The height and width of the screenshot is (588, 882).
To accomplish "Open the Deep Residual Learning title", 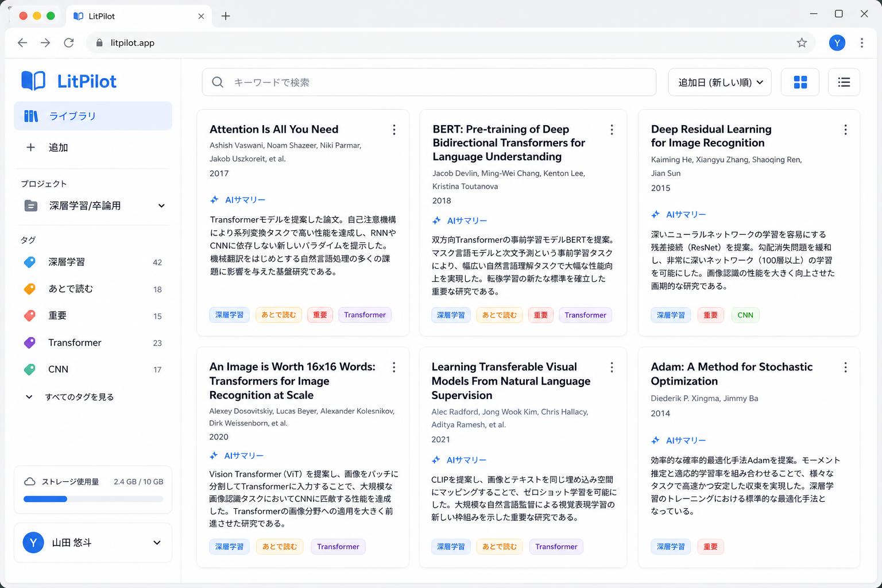I will tap(711, 136).
